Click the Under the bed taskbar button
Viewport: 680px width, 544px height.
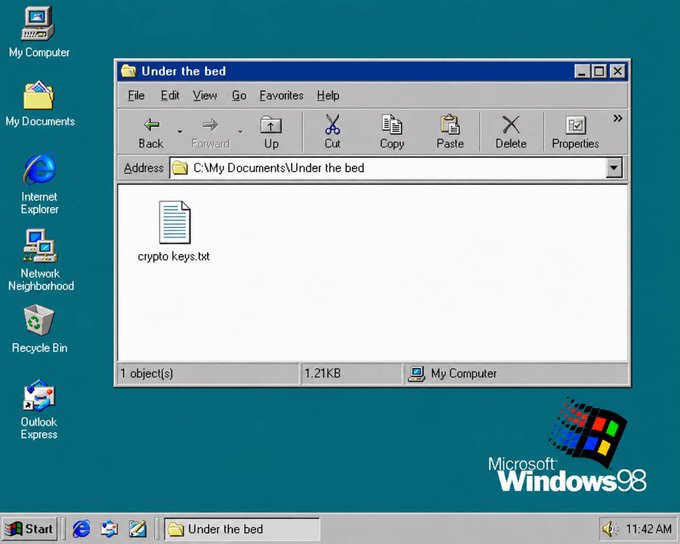242,529
